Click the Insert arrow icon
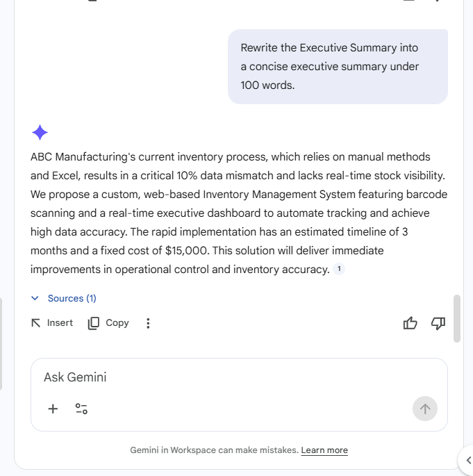Viewport: 473px width, 476px height. tap(36, 323)
